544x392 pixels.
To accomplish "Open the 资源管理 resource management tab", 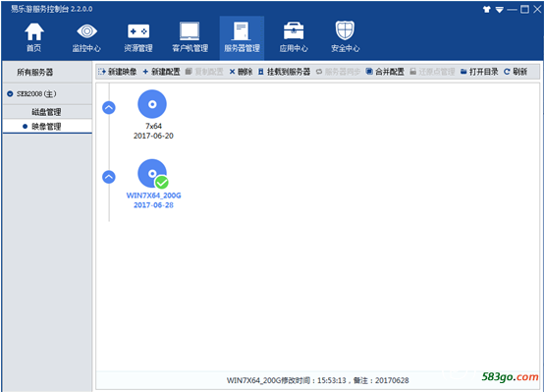I will point(138,38).
